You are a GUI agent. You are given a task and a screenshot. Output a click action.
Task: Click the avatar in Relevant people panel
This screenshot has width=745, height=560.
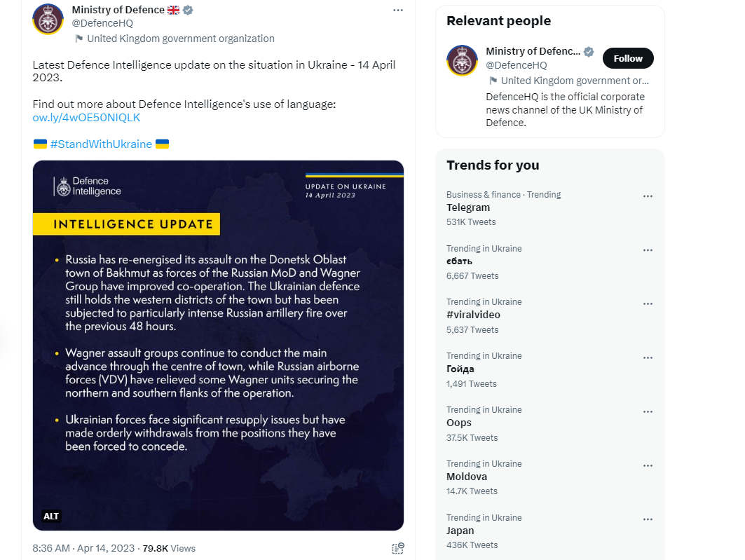click(462, 60)
